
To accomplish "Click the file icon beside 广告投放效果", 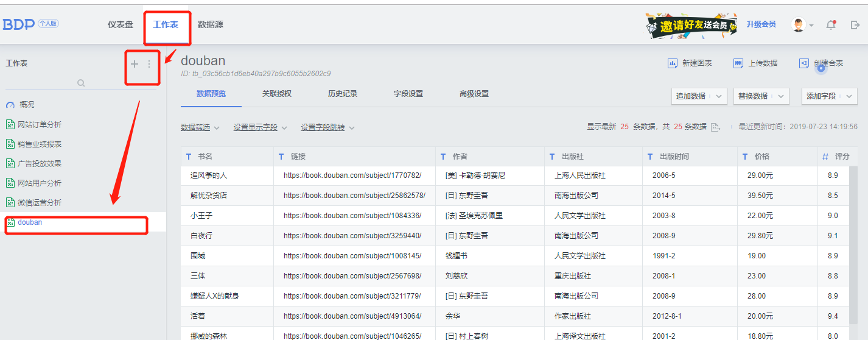I will click(10, 163).
